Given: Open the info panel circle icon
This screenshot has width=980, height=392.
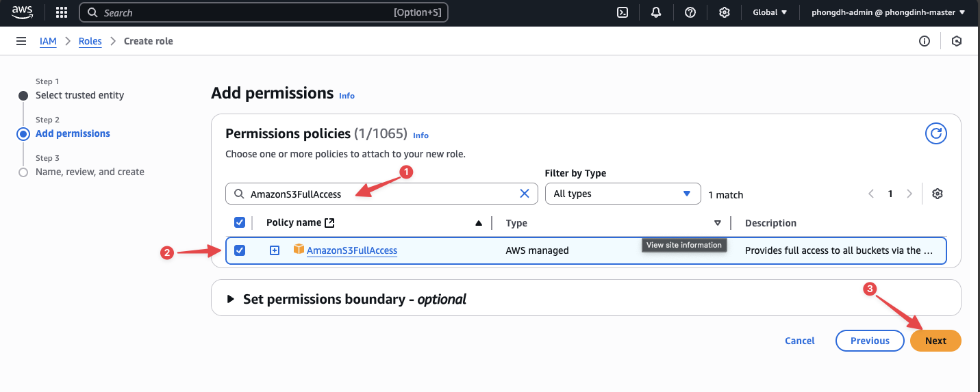Looking at the screenshot, I should (925, 41).
